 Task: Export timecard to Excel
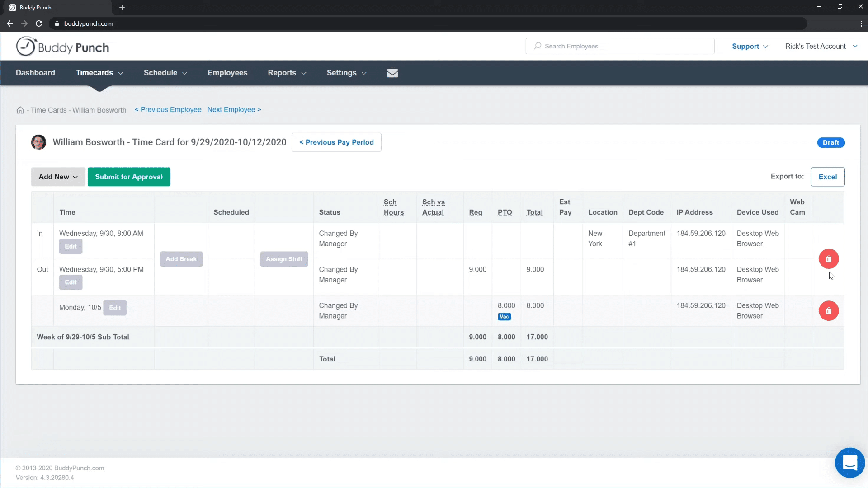click(827, 177)
